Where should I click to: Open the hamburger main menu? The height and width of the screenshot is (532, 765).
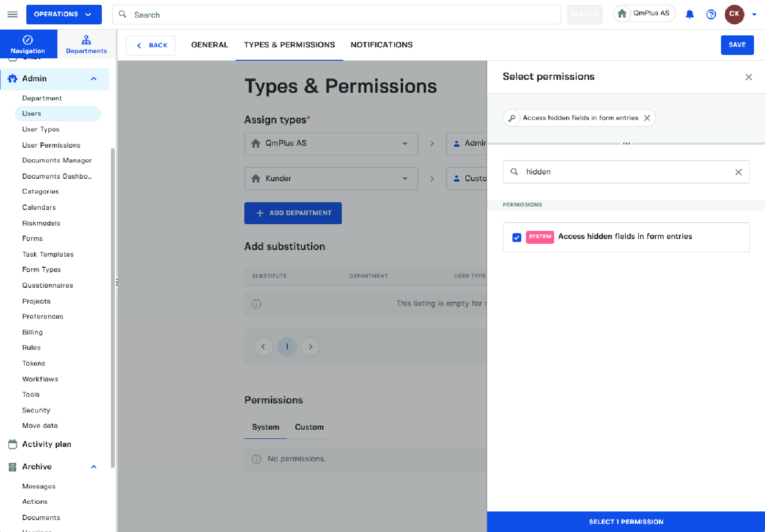point(12,14)
